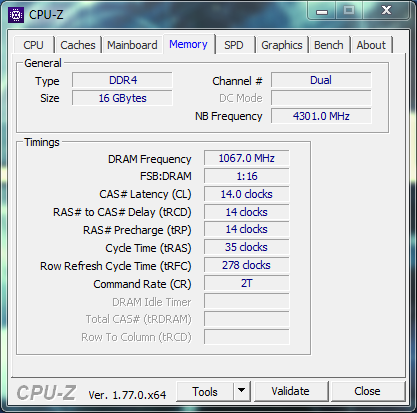Click the RAS# Precharge value 14 clocks

coord(247,229)
